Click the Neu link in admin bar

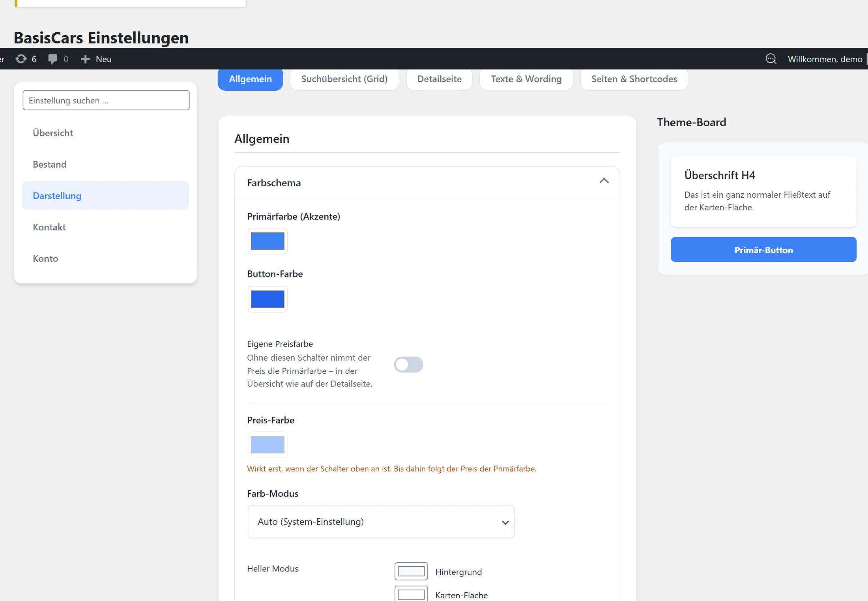coord(104,59)
